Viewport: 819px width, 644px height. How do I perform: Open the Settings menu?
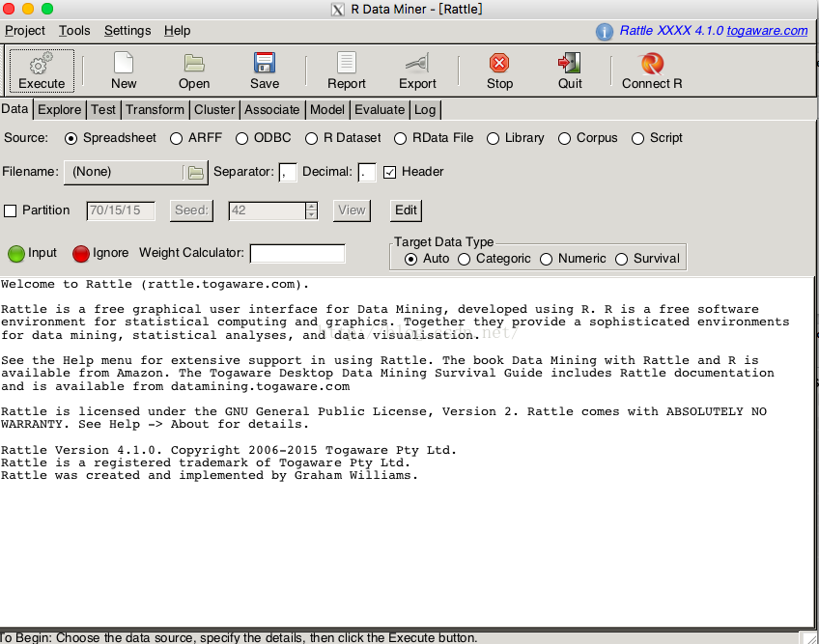tap(127, 31)
